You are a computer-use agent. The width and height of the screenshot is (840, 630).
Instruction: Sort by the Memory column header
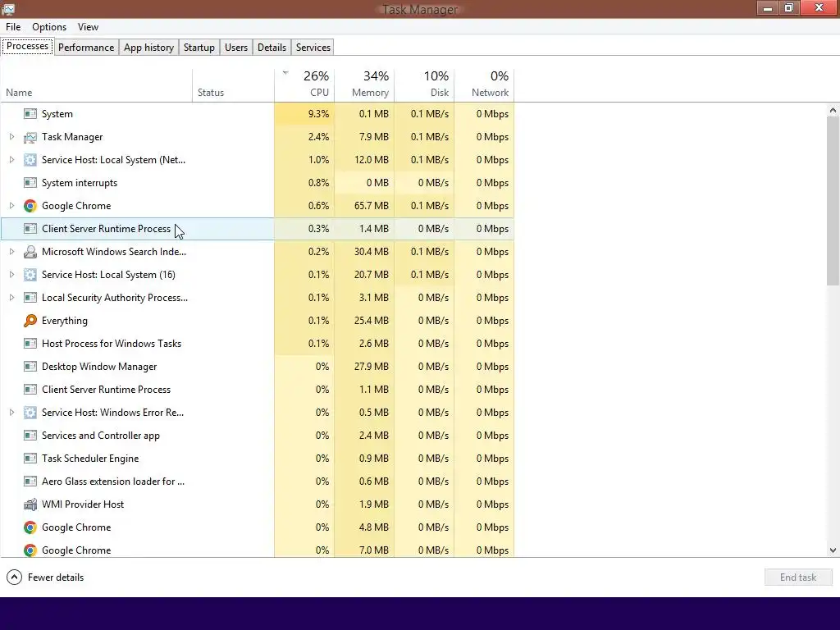tap(364, 85)
